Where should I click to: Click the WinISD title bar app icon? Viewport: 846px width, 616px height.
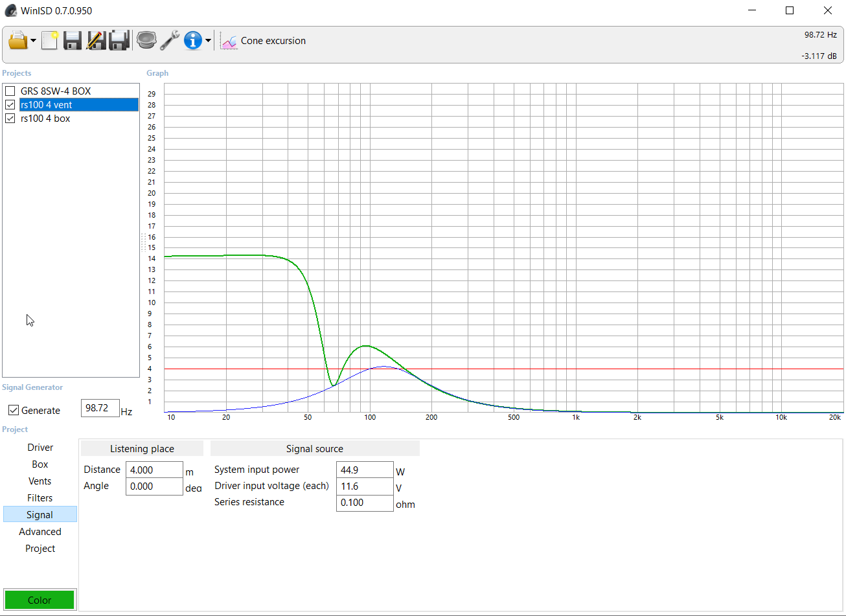[x=10, y=10]
